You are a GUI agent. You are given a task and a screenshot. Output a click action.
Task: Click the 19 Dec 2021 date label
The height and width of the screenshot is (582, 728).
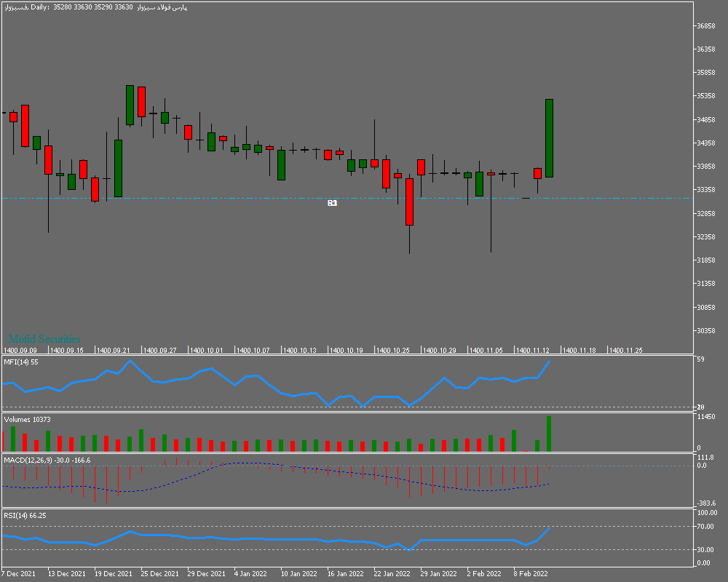[114, 574]
